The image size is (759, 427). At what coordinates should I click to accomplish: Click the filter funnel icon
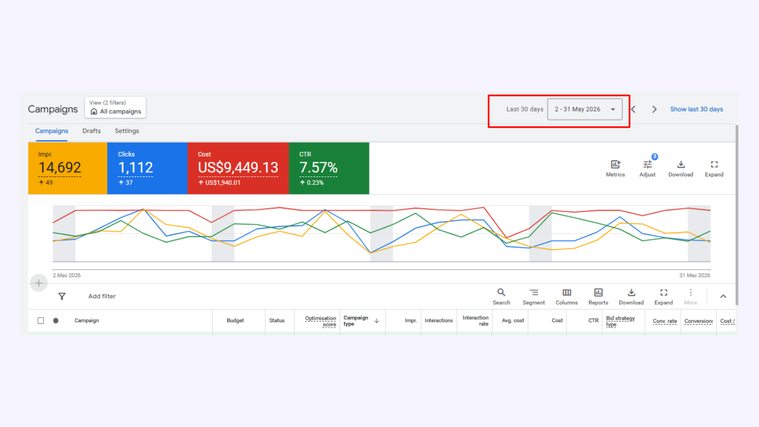pyautogui.click(x=62, y=296)
